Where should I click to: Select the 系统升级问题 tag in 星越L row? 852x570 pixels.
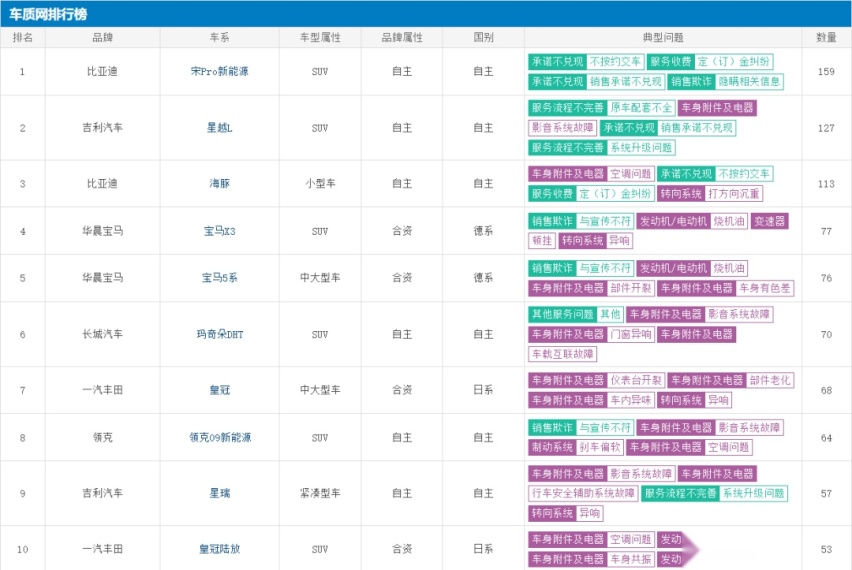pyautogui.click(x=641, y=147)
